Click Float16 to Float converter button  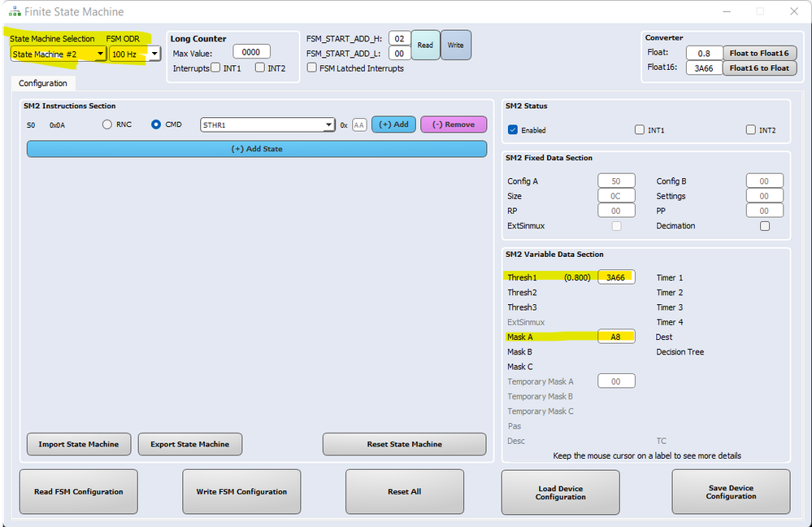point(759,68)
